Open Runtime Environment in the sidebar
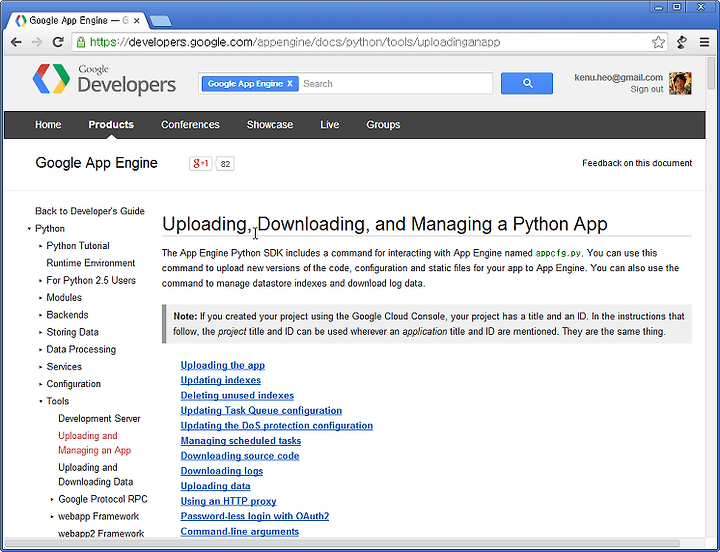 [91, 263]
